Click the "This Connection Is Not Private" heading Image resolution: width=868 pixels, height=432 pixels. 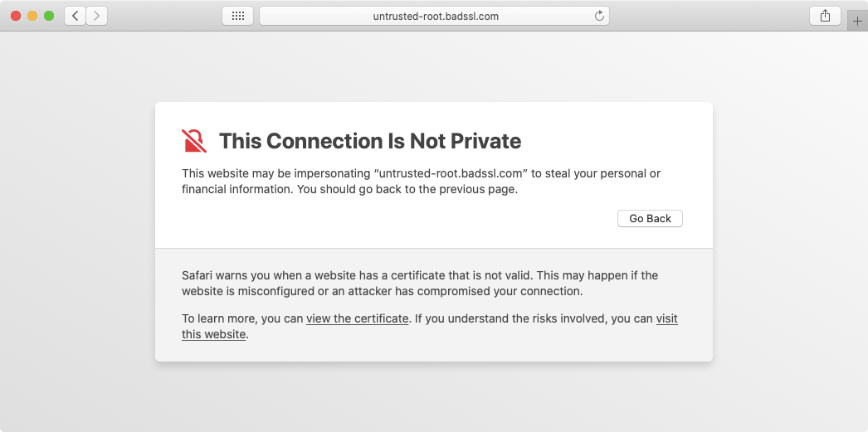click(x=370, y=141)
